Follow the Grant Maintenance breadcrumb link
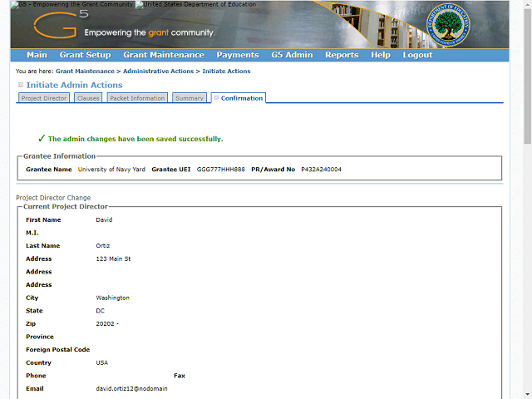This screenshot has width=532, height=399. click(85, 71)
